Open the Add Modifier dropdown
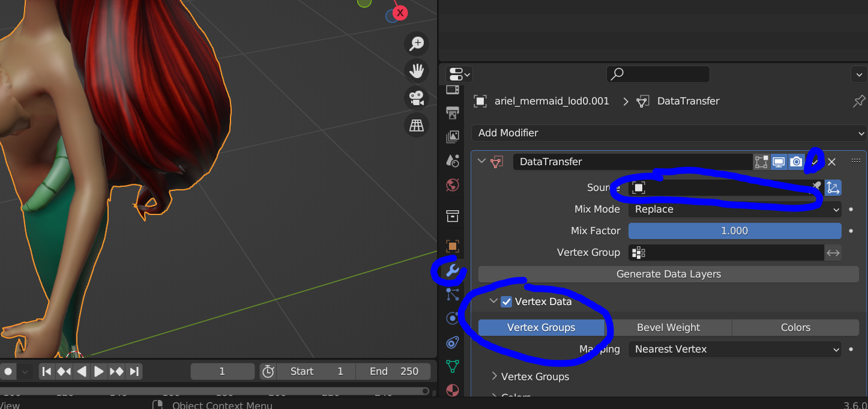The width and height of the screenshot is (868, 409). [x=669, y=133]
